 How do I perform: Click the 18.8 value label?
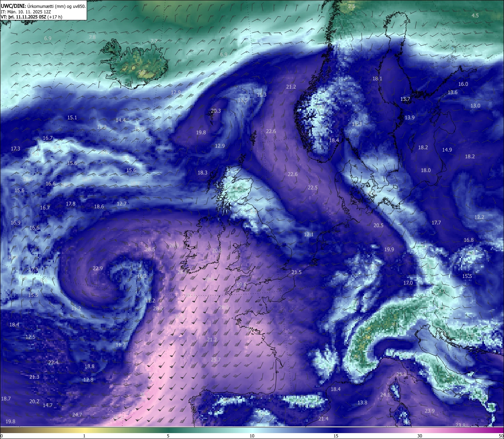coord(89,366)
